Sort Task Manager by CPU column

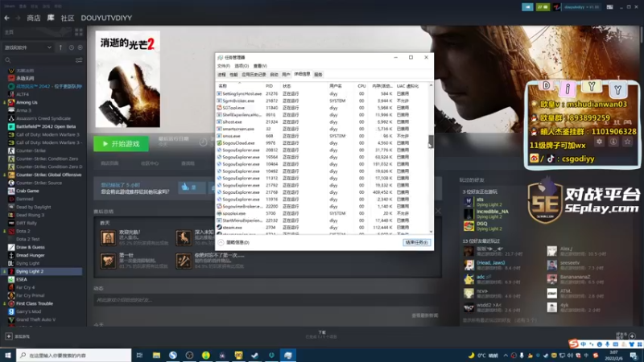point(361,86)
